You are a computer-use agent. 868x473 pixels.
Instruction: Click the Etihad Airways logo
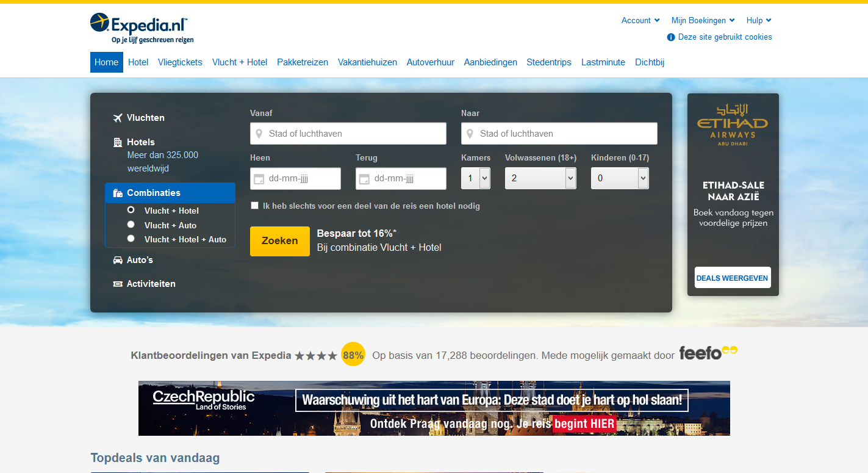pos(733,125)
